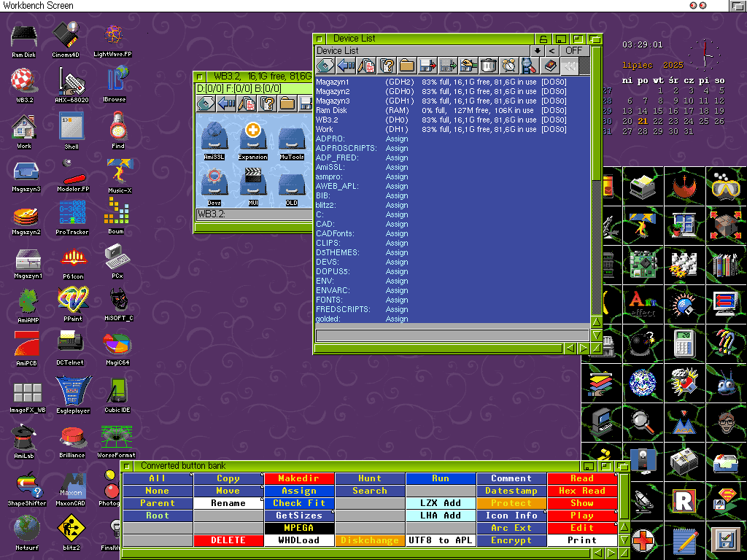This screenshot has height=560, width=747.
Task: Click the Copy button in button bank
Action: (228, 478)
